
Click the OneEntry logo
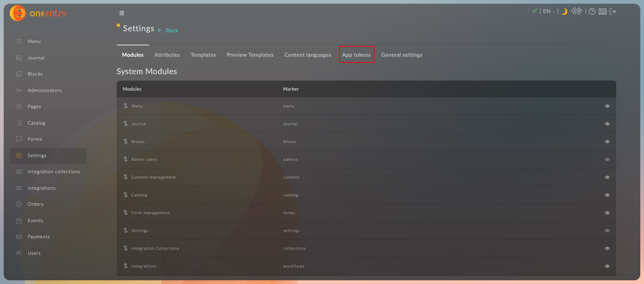coord(38,13)
